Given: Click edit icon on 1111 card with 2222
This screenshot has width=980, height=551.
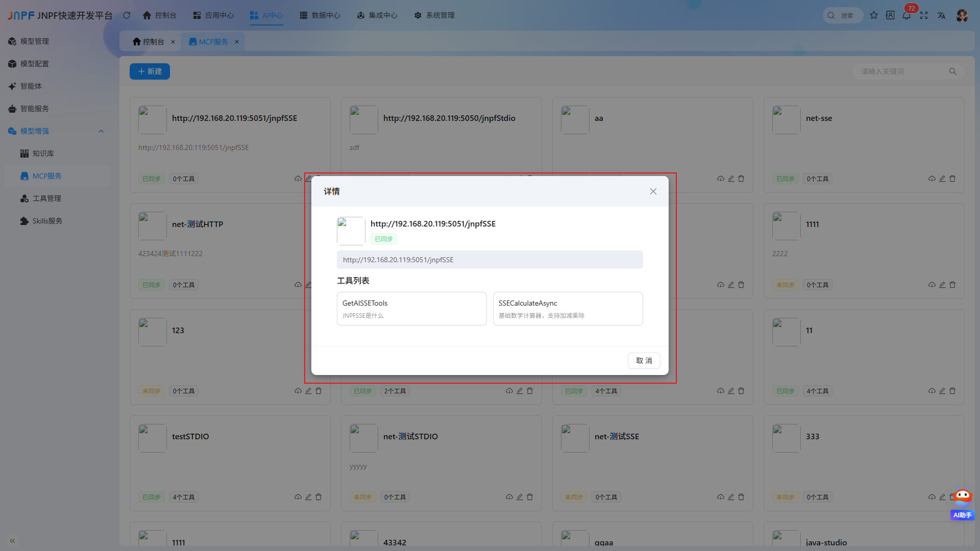Looking at the screenshot, I should [x=942, y=285].
